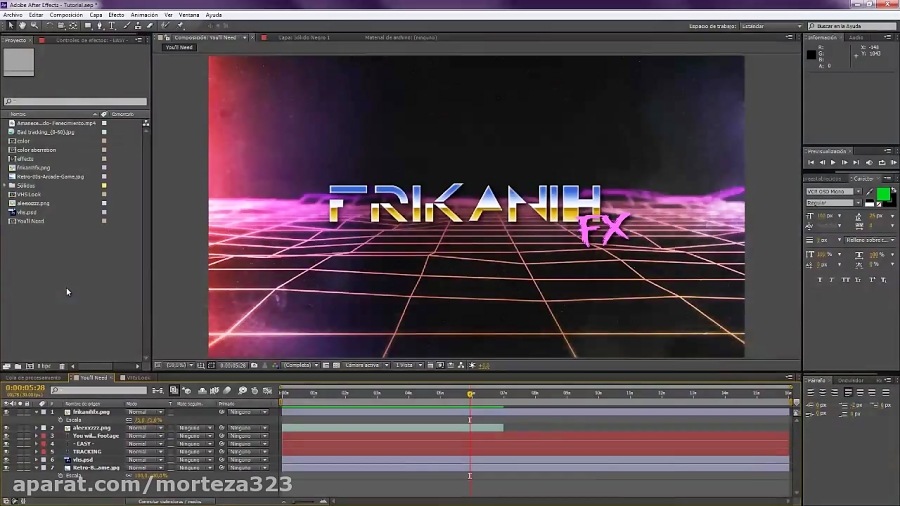Expand layer 2 alexxzzz.png properties
Screen dimensions: 900x506
pyautogui.click(x=37, y=428)
